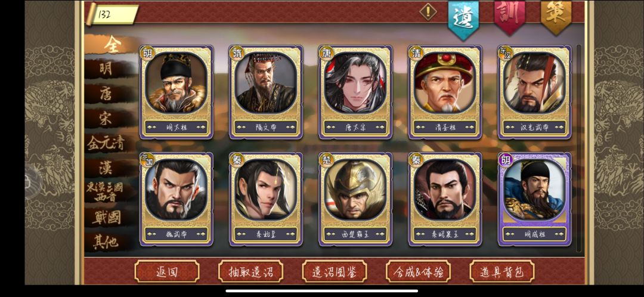This screenshot has width=644, height=297.
Task: Select the 隋文帝 emperor card
Action: point(266,92)
